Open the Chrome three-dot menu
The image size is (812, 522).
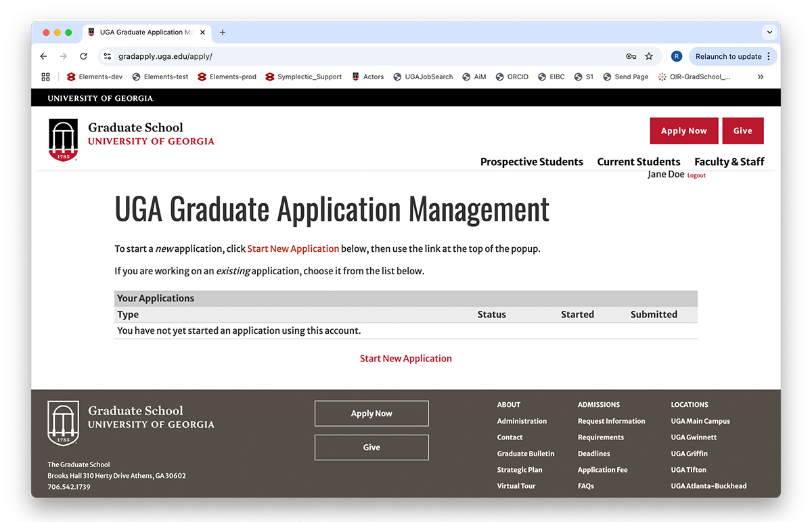[x=769, y=57]
